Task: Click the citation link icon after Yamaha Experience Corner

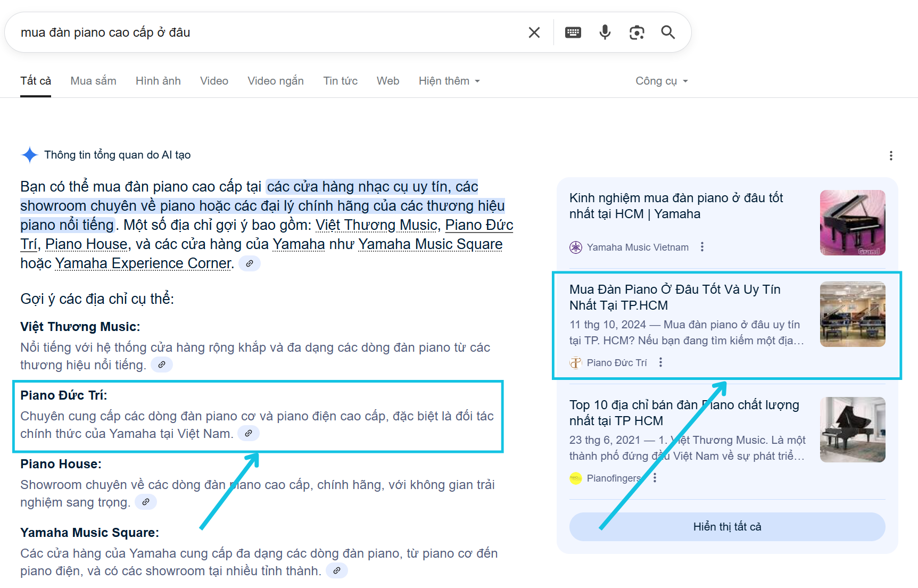Action: 250,263
